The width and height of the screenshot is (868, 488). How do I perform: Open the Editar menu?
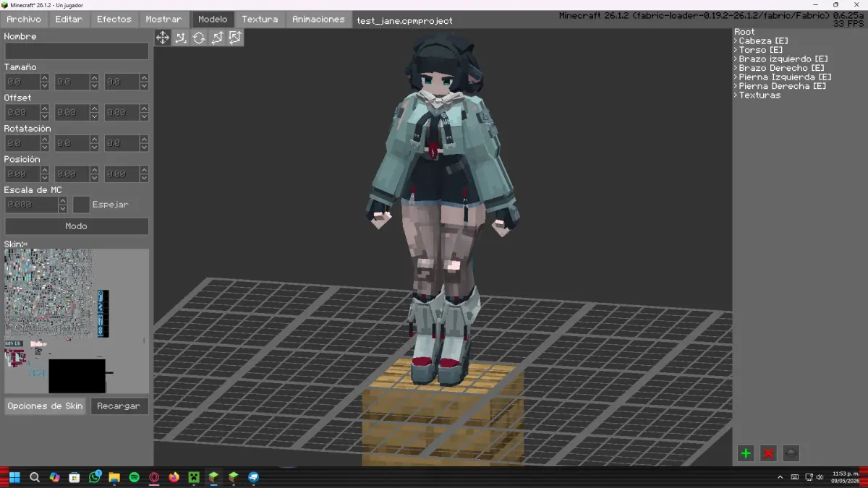coord(69,20)
